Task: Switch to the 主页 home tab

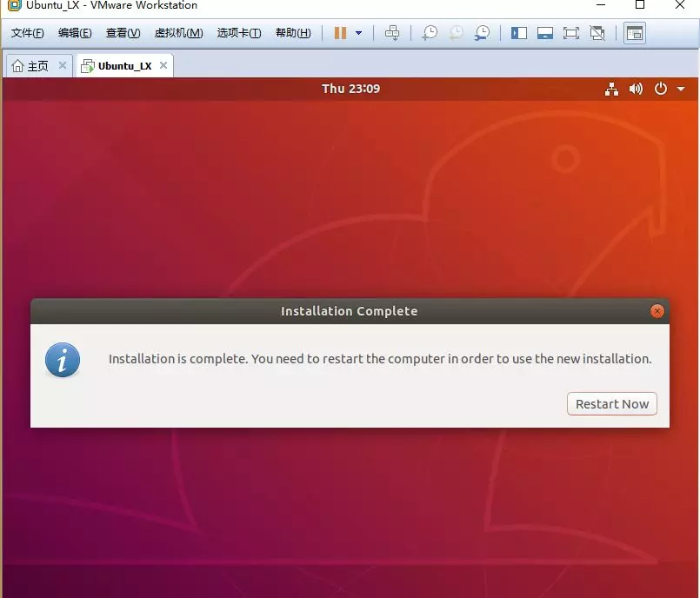Action: click(x=30, y=66)
